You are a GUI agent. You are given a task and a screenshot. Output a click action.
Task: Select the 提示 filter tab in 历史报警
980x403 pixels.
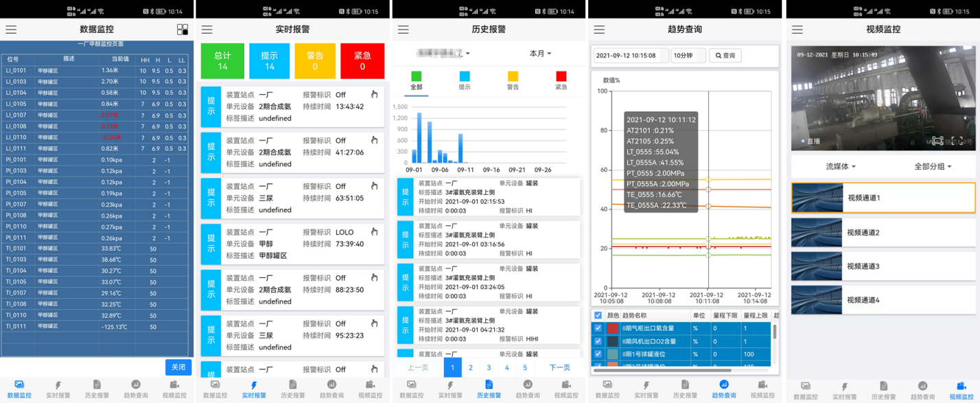point(465,81)
